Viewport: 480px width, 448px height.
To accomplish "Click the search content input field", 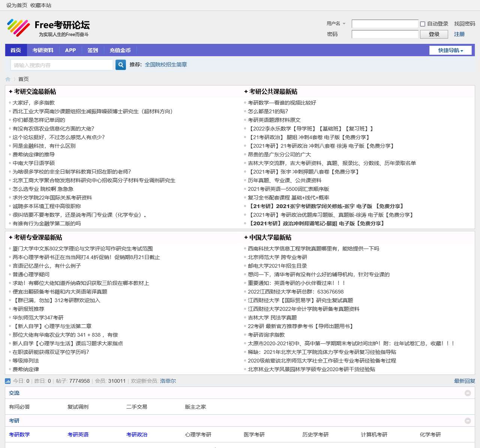I will tap(61, 65).
